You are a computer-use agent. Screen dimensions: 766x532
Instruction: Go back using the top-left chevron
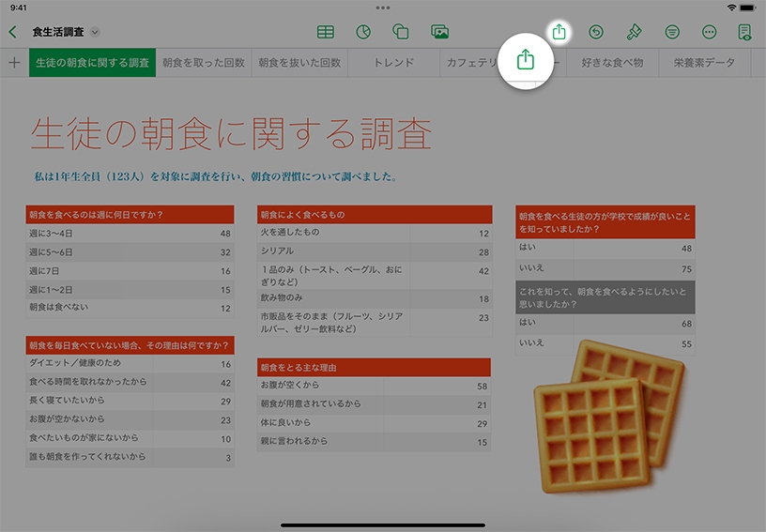click(12, 32)
